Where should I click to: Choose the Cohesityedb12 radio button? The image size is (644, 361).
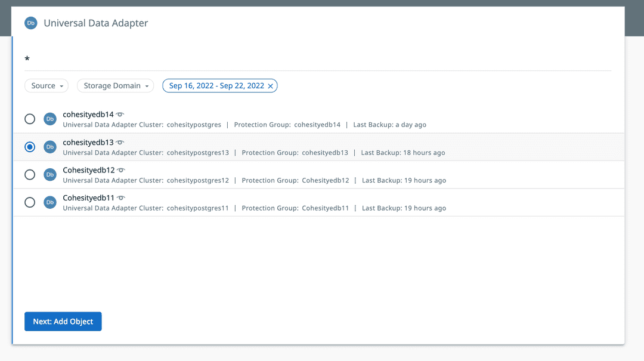pos(30,174)
